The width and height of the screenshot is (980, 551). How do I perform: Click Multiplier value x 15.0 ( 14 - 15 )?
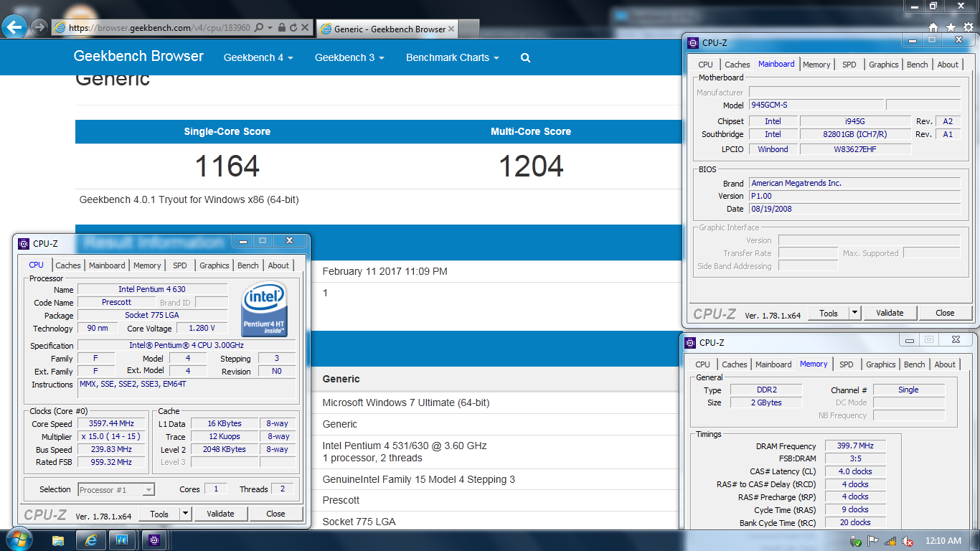(110, 436)
